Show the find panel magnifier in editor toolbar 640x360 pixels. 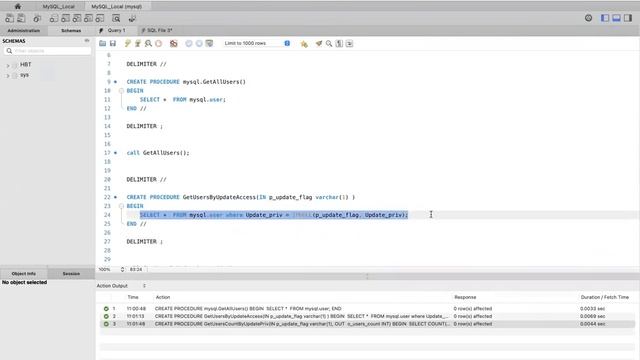point(329,43)
